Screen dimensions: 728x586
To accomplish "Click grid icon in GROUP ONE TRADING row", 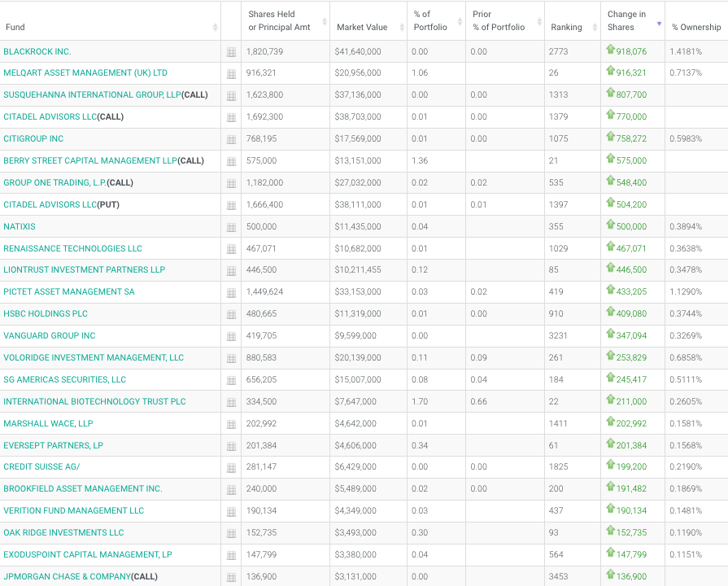I will click(231, 183).
